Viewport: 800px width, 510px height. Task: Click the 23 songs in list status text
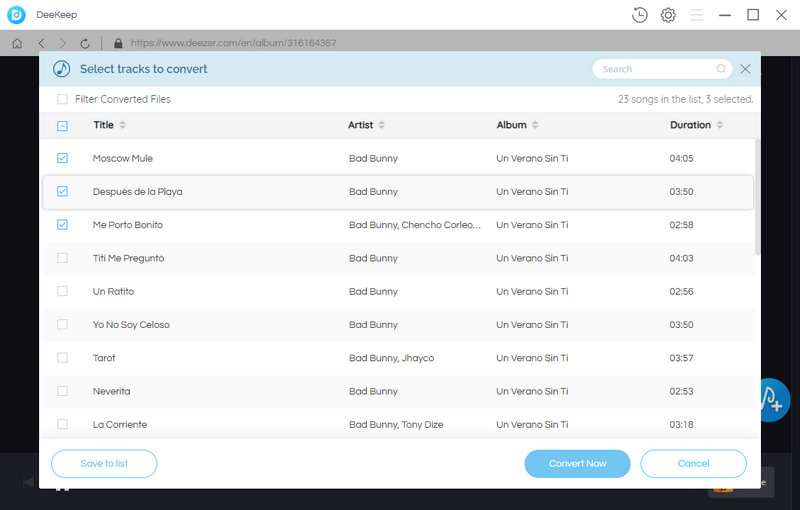[x=685, y=99]
